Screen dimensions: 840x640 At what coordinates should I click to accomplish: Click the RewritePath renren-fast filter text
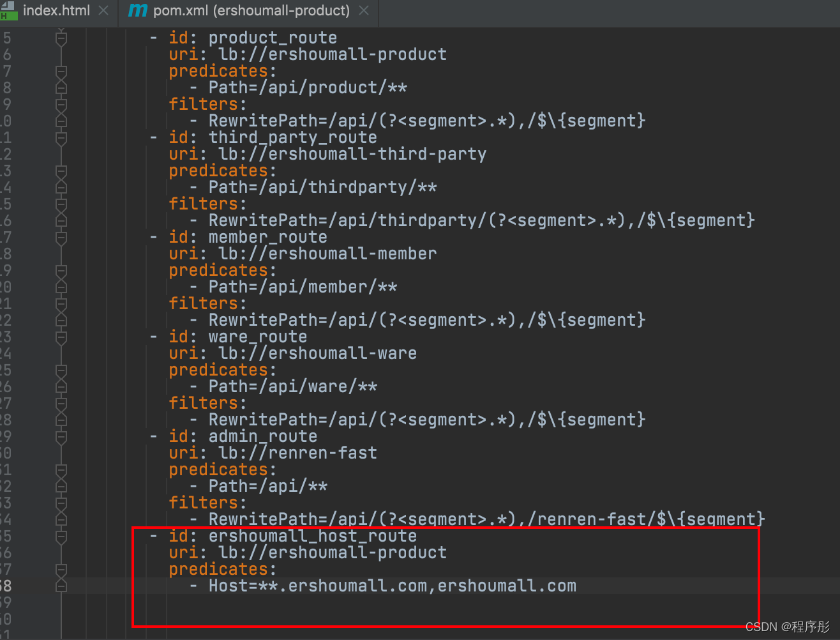coord(486,519)
